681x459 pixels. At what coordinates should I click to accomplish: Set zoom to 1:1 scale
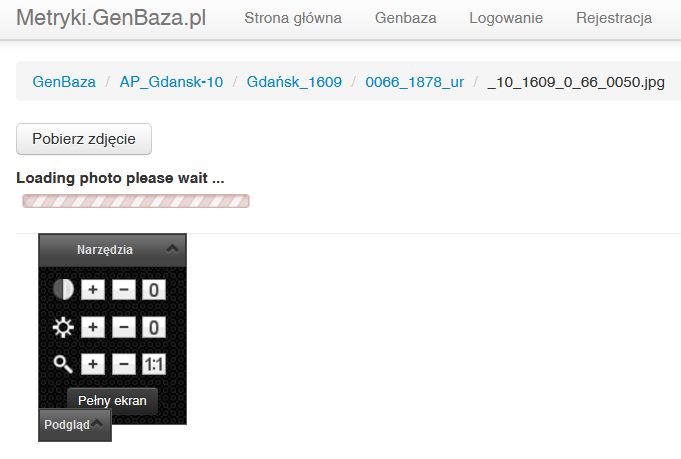pos(154,364)
